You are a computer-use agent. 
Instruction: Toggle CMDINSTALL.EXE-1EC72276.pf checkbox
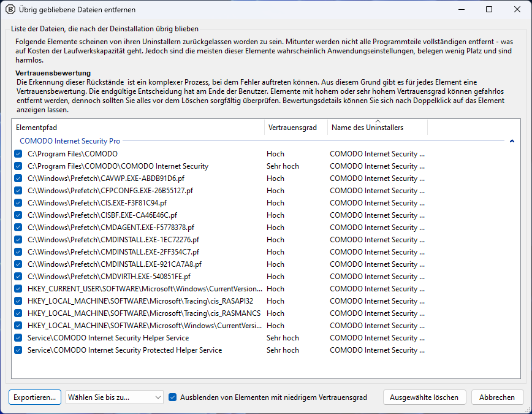coord(18,239)
